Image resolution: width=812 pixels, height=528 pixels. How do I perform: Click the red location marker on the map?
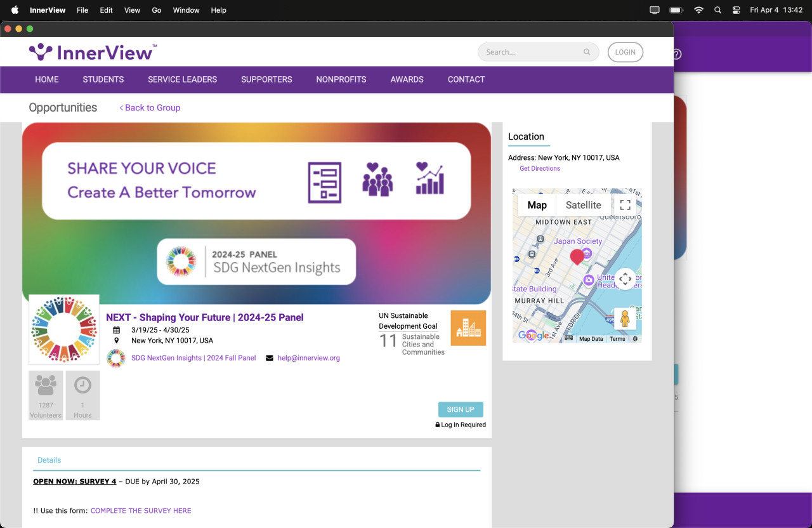(x=577, y=257)
